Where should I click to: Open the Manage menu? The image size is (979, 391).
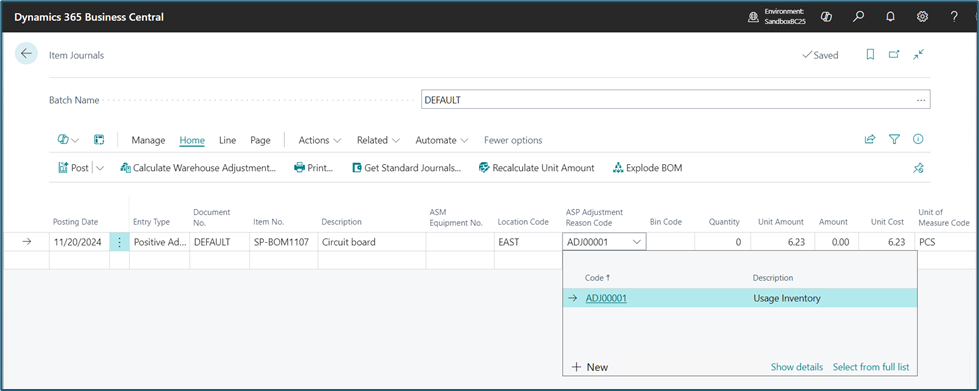148,140
